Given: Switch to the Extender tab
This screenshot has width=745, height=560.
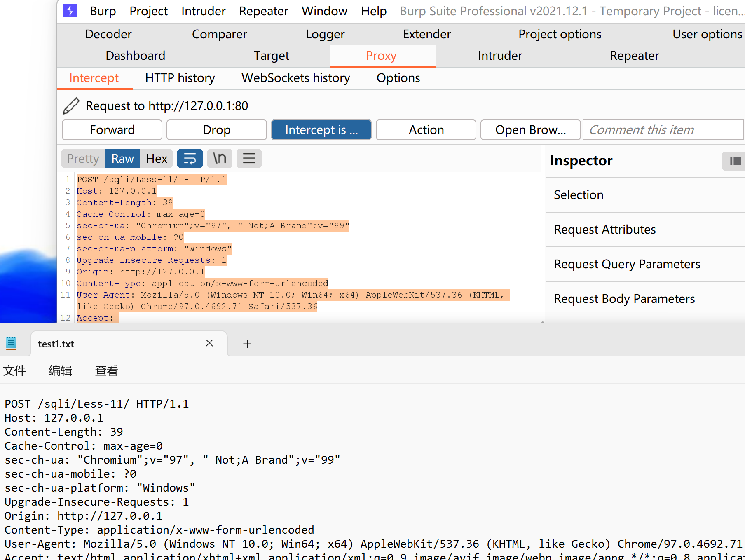Looking at the screenshot, I should [x=427, y=34].
